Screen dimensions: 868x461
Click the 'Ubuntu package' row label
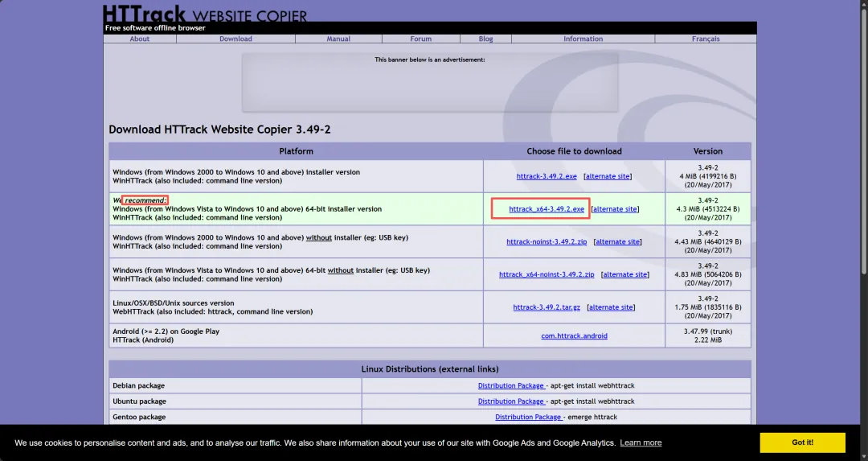pos(140,401)
